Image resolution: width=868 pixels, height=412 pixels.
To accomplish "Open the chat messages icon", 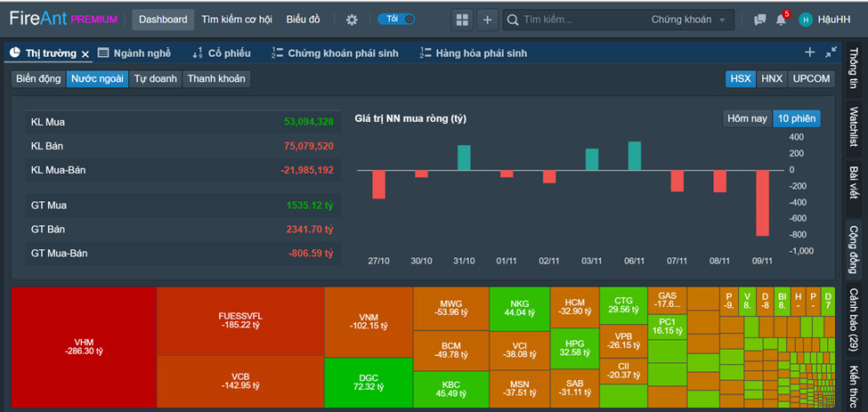I will click(x=759, y=20).
